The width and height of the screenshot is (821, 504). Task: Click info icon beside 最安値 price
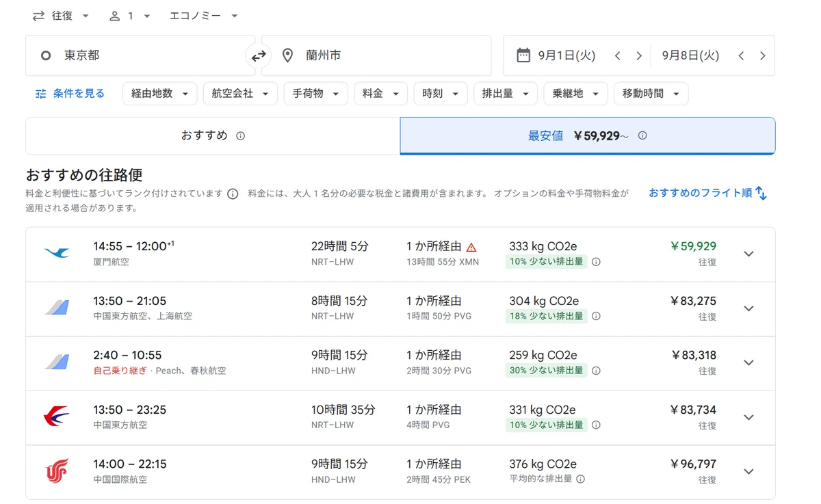pyautogui.click(x=642, y=135)
